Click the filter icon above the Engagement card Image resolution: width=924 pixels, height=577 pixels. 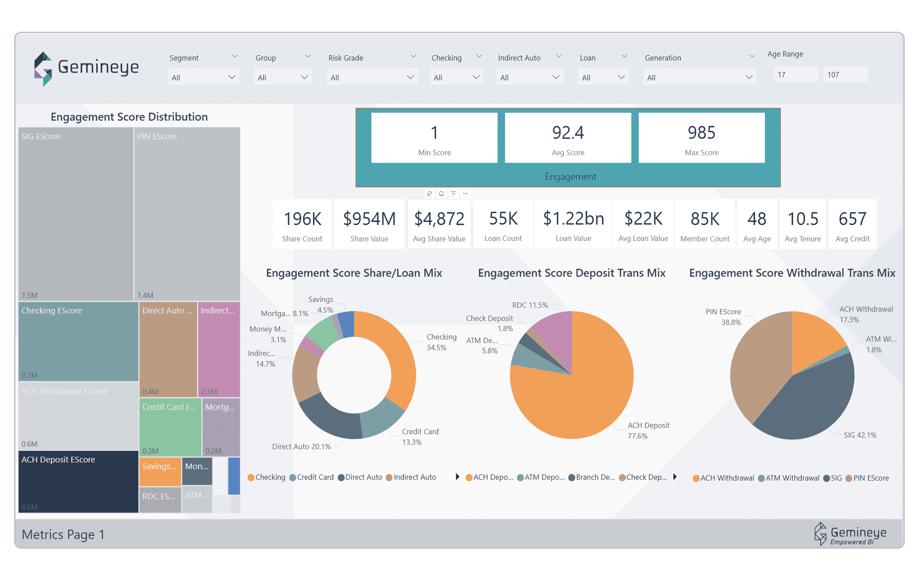pos(453,193)
